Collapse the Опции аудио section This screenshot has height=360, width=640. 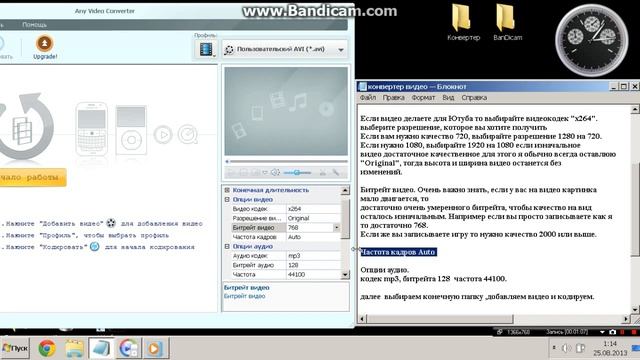pos(227,247)
